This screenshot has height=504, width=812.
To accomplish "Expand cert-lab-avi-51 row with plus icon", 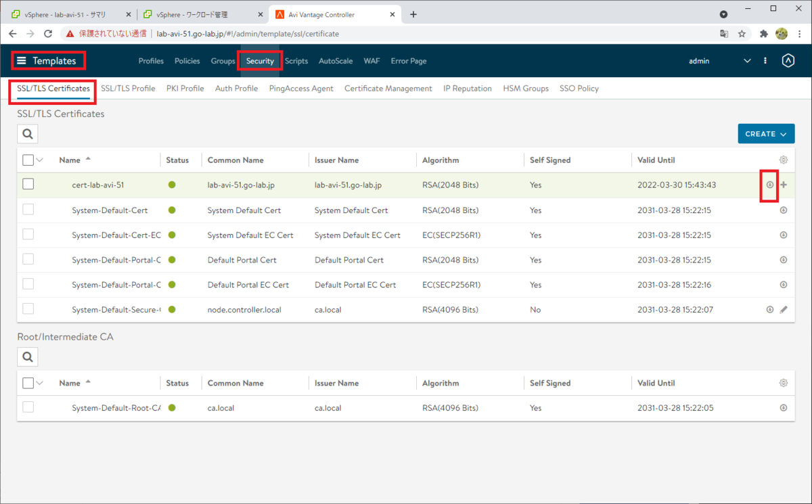I will point(784,185).
